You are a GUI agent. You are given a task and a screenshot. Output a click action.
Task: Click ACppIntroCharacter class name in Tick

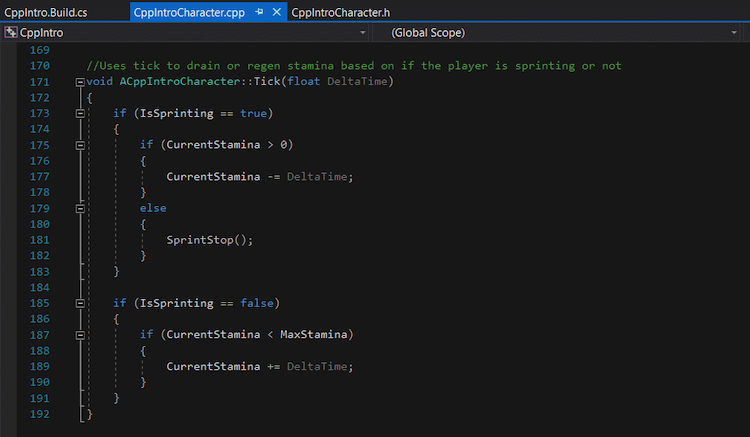point(180,81)
